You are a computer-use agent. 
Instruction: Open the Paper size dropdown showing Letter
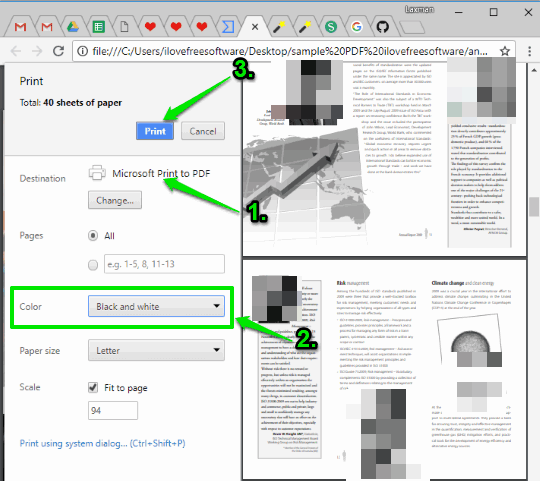point(156,350)
